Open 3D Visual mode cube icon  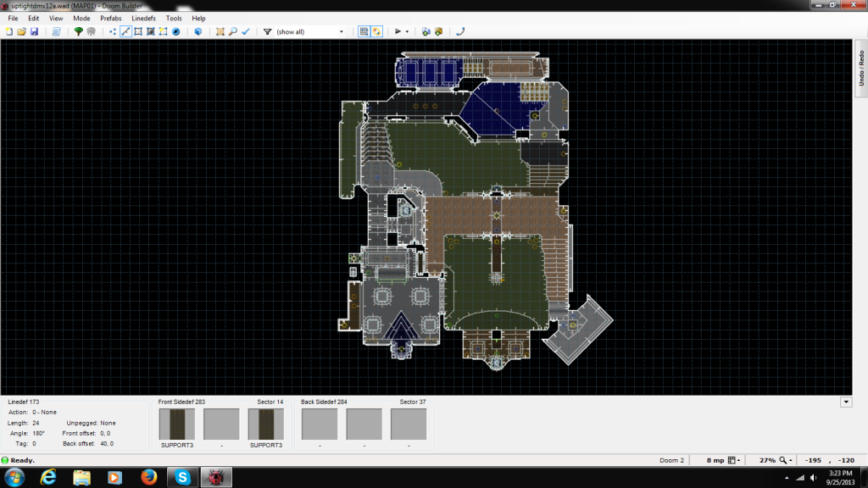198,31
